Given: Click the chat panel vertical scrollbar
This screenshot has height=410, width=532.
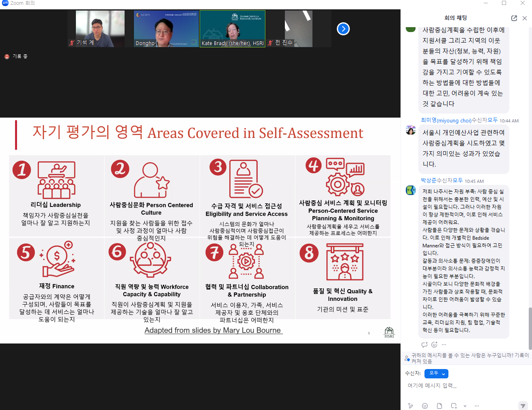Looking at the screenshot, I should point(530,328).
